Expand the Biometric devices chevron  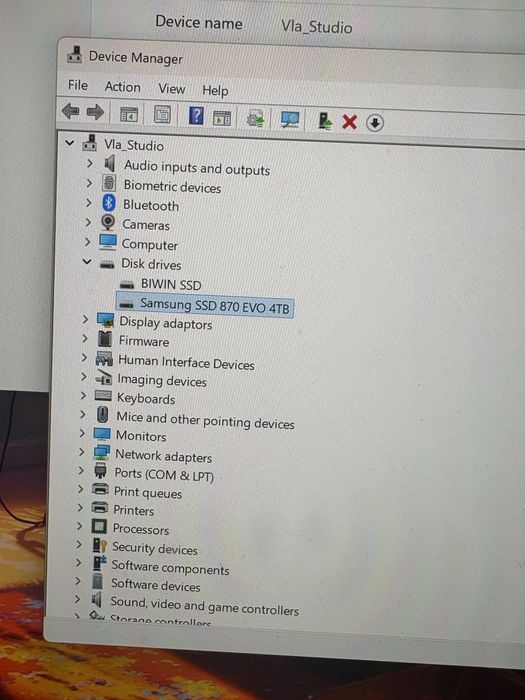(x=89, y=183)
